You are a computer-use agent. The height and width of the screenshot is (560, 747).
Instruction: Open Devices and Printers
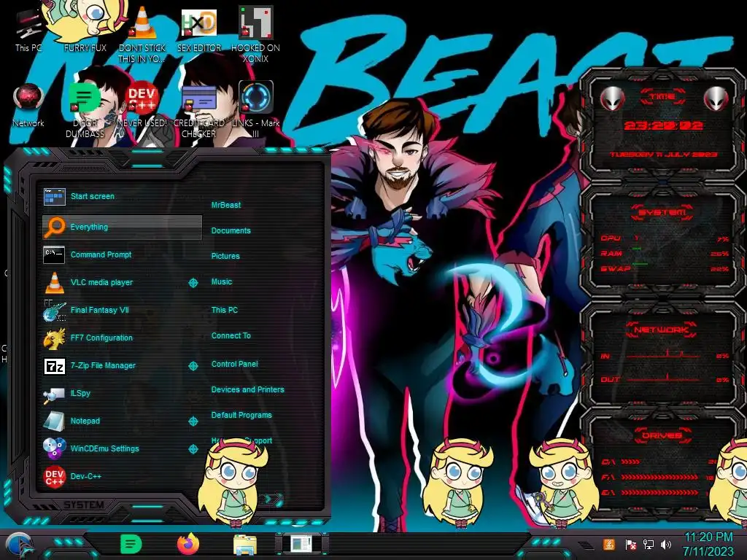click(x=248, y=389)
